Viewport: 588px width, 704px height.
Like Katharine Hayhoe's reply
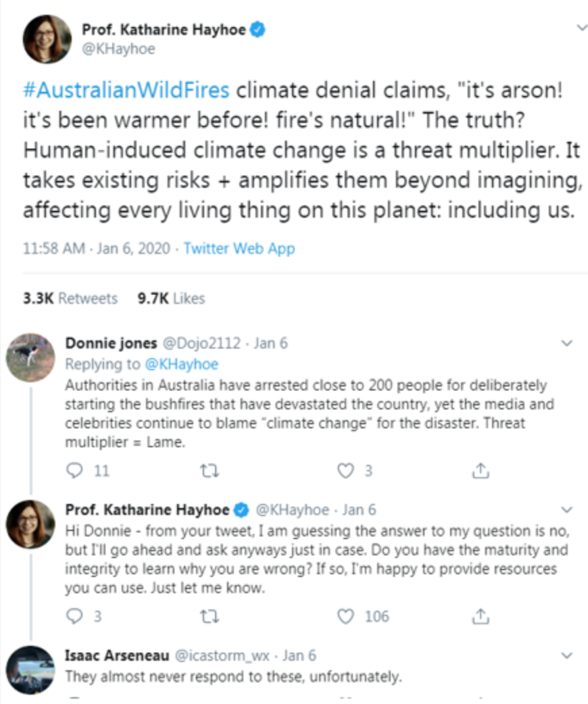click(347, 615)
